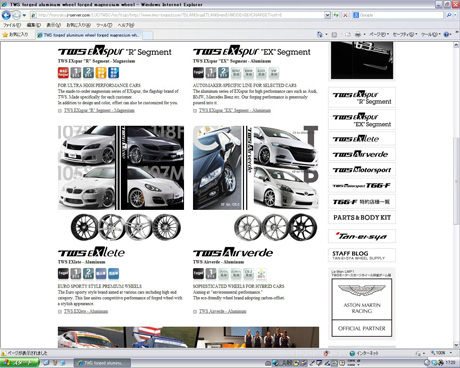Follow the TWS Airverde - Aluminum link
460x368 pixels.
point(222,311)
